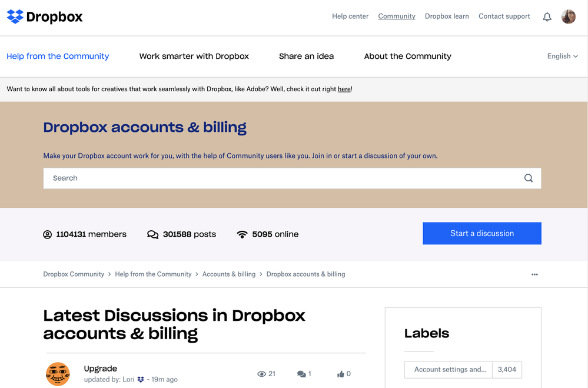The image size is (588, 388).
Task: Click Help from the Community breadcrumb
Action: click(153, 274)
